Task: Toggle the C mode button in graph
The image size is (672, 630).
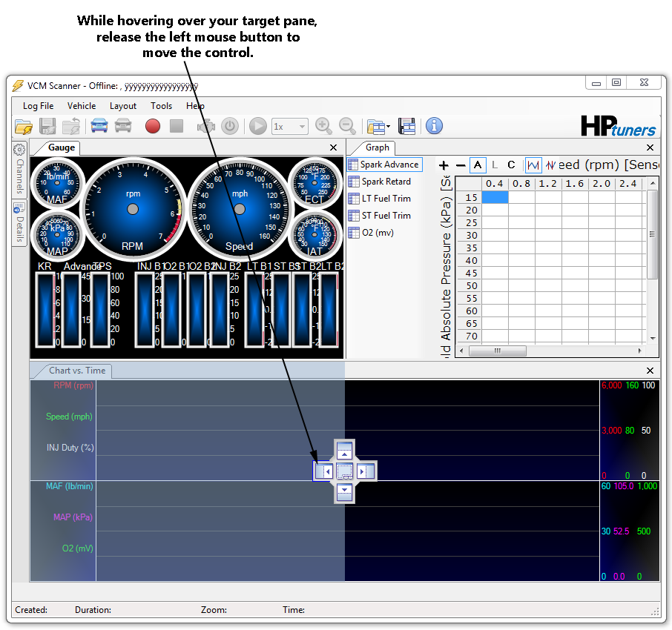Action: point(511,165)
